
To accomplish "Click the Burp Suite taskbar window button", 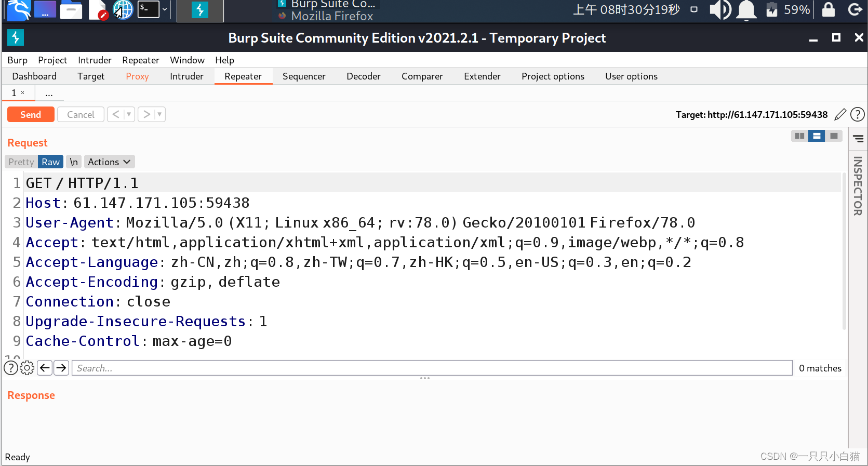I will [x=200, y=10].
